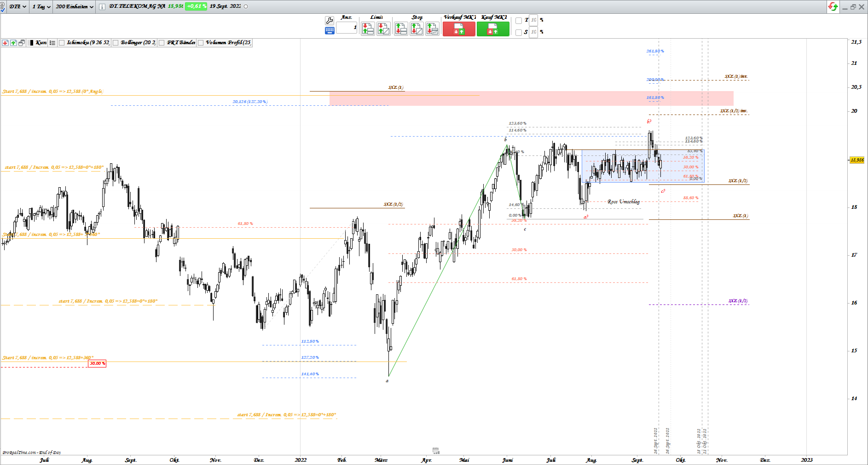
Task: Click the red shaded resistance zone
Action: (x=531, y=98)
